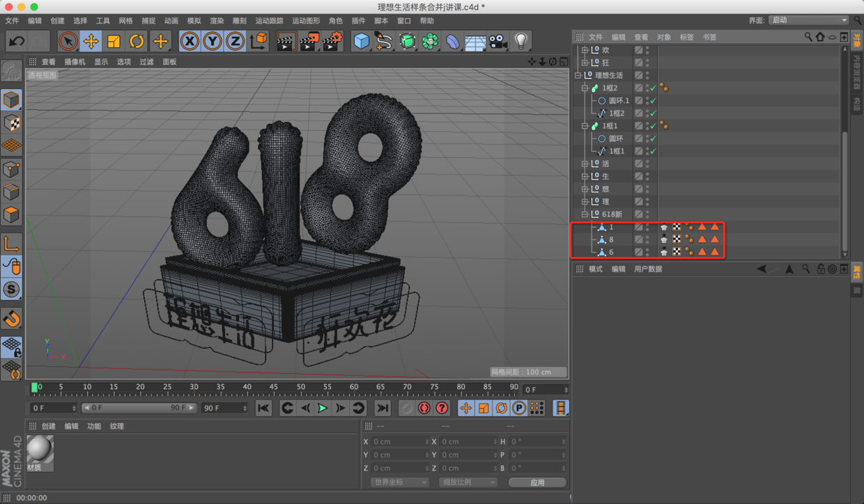The width and height of the screenshot is (864, 504).
Task: Toggle autokeying button
Action: pyautogui.click(x=424, y=408)
